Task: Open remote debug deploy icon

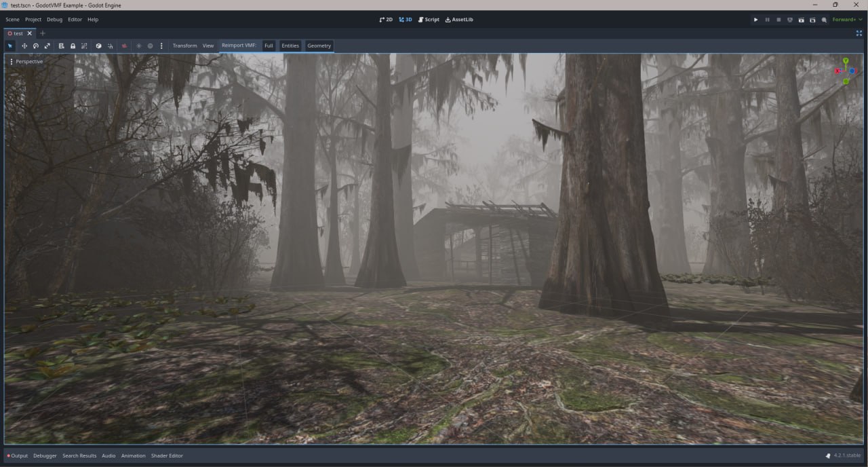Action: [x=790, y=20]
